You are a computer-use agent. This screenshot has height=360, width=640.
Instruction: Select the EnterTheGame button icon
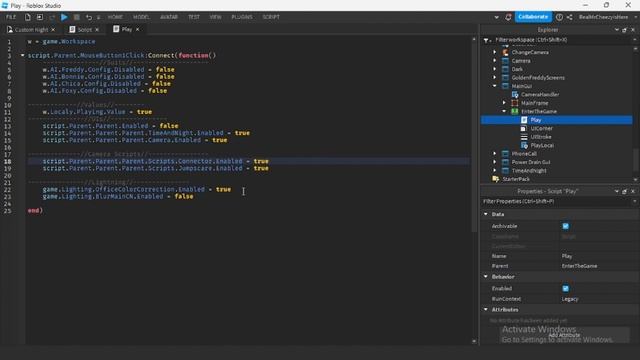tap(515, 111)
